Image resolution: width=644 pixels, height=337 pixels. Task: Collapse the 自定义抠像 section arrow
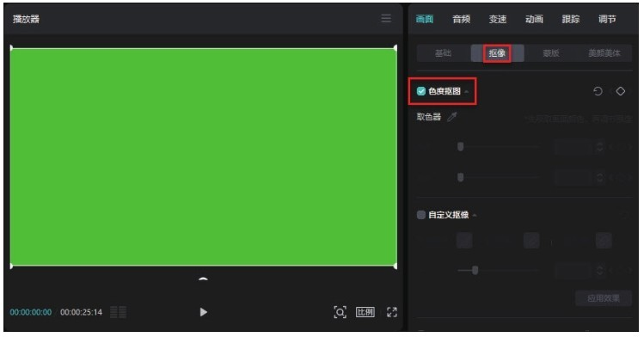click(x=475, y=215)
